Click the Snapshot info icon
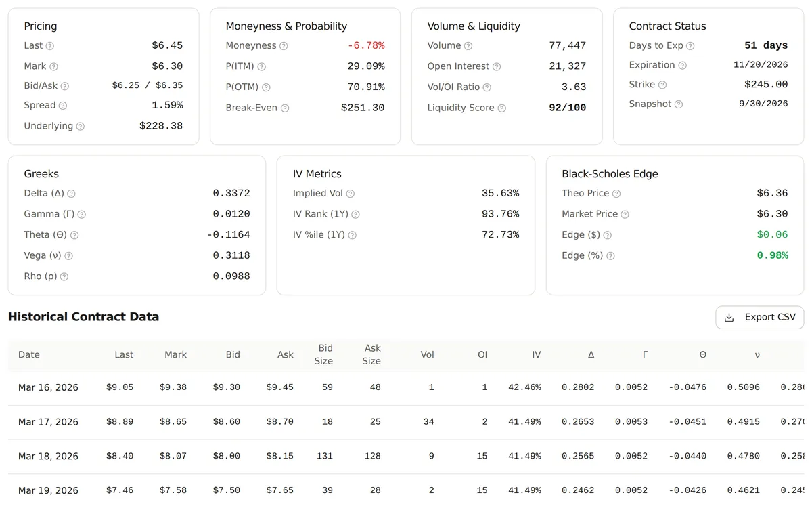This screenshot has width=812, height=508. click(679, 104)
